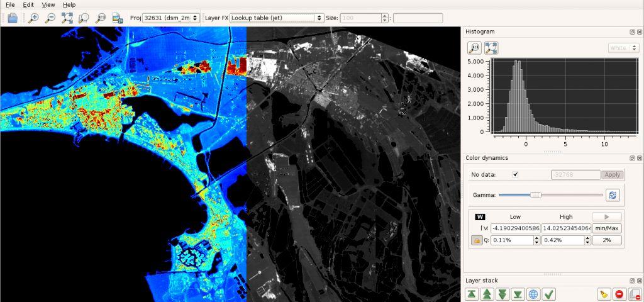Image resolution: width=644 pixels, height=302 pixels.
Task: Move selected layer down one level
Action: coord(502,294)
